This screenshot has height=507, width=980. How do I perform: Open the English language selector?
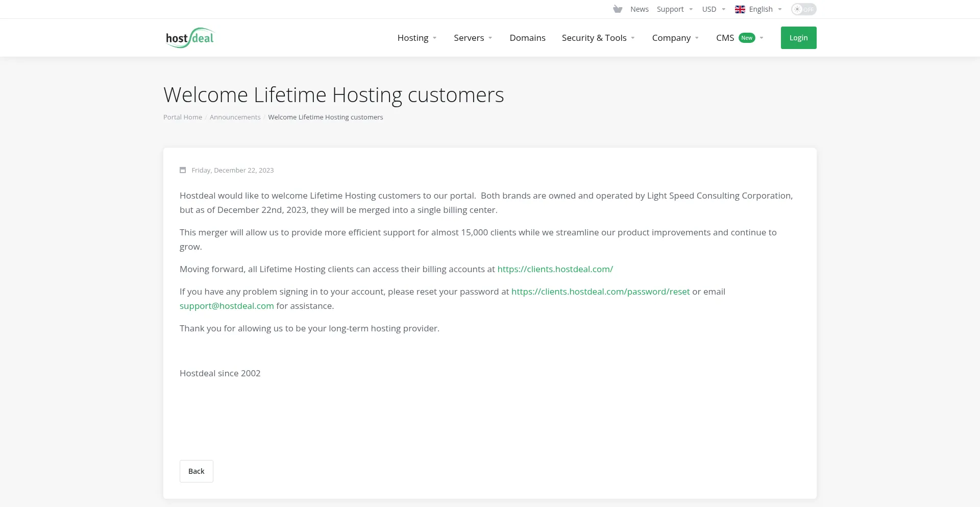point(761,9)
